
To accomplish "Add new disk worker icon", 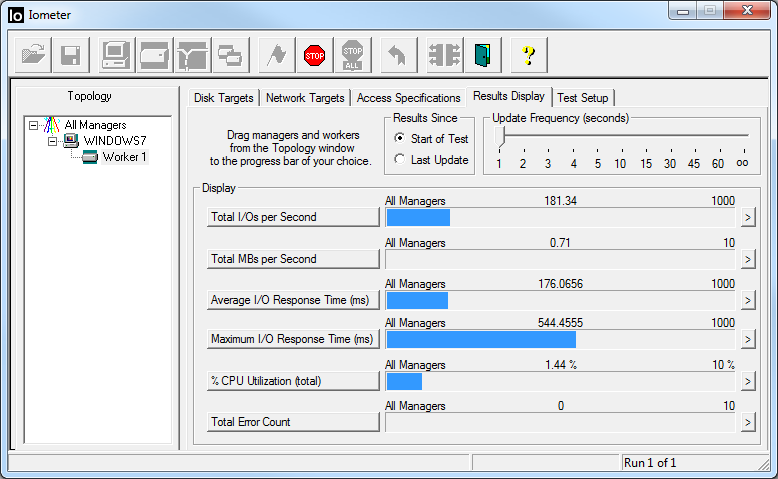I will pyautogui.click(x=154, y=55).
